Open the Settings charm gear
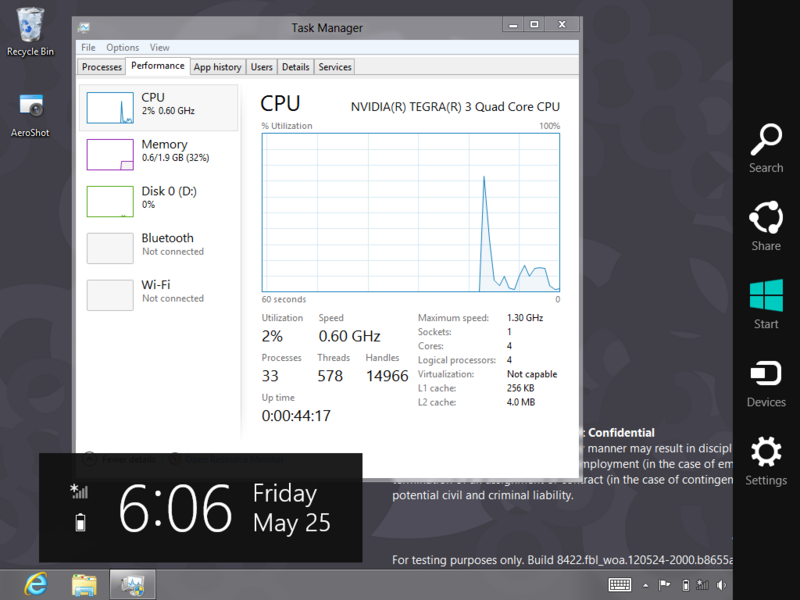Image resolution: width=800 pixels, height=600 pixels. [x=766, y=452]
